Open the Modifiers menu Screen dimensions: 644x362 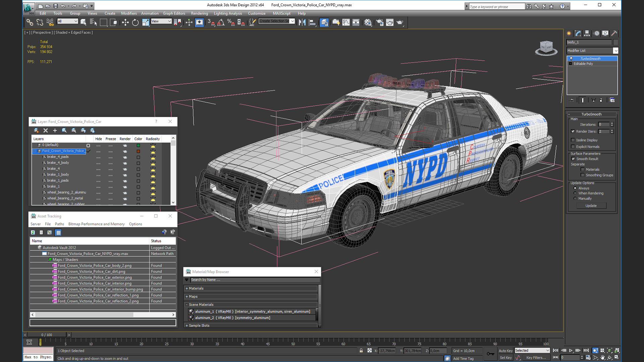pos(129,13)
